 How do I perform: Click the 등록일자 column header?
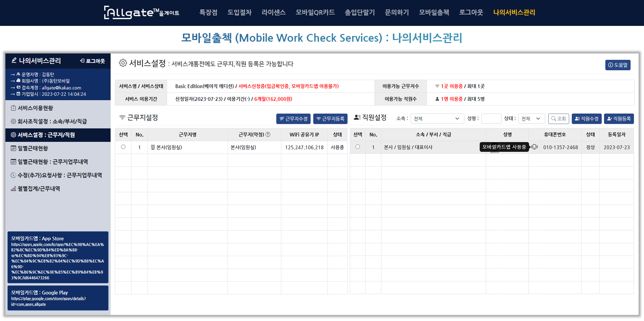point(616,135)
